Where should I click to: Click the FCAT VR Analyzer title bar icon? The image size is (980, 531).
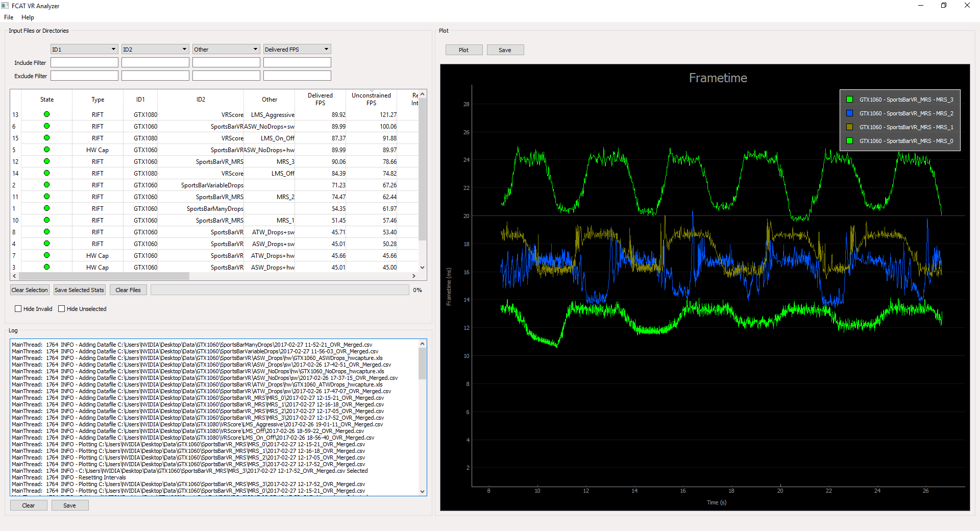[x=5, y=6]
